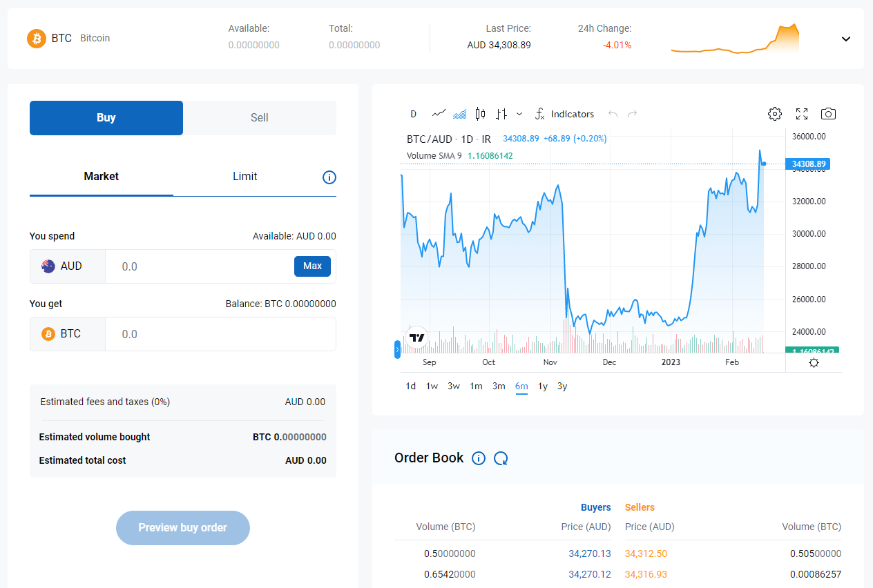Click buyer volume 0.65420000
873x588 pixels.
[450, 574]
